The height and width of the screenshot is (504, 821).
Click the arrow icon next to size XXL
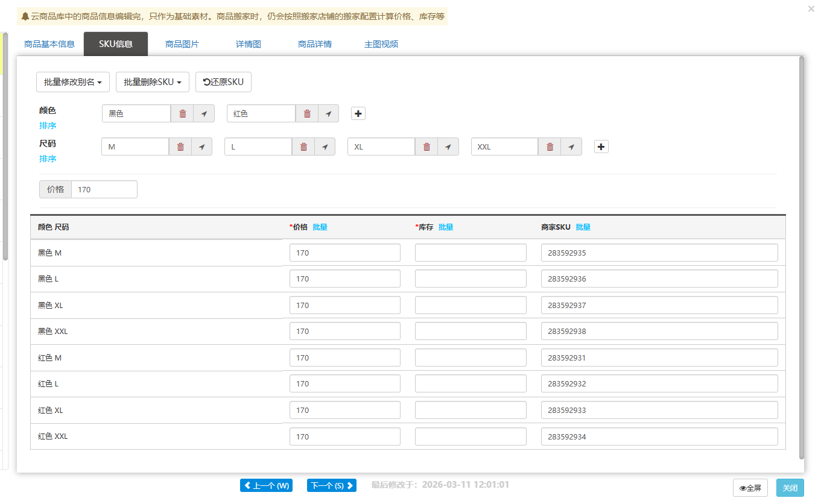(571, 146)
